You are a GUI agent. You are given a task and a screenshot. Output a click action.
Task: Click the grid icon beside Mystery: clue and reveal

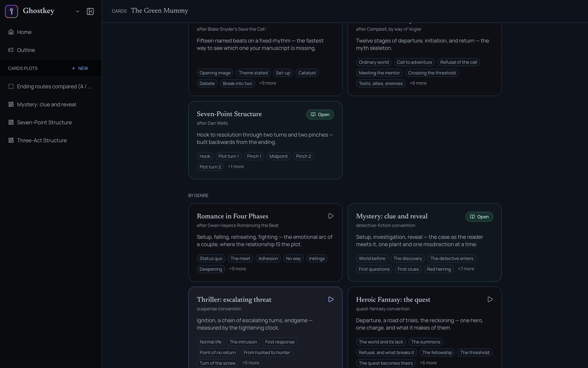11,104
